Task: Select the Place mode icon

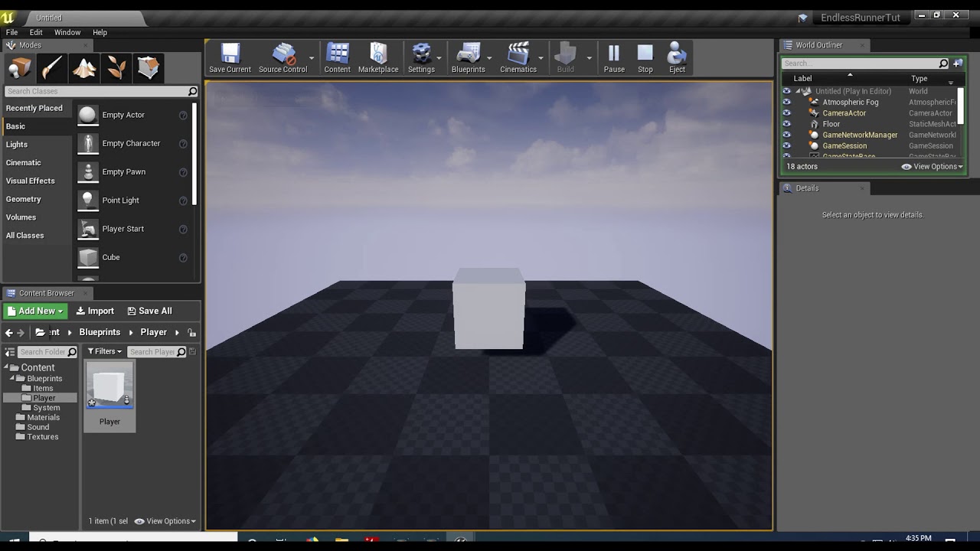Action: click(20, 68)
